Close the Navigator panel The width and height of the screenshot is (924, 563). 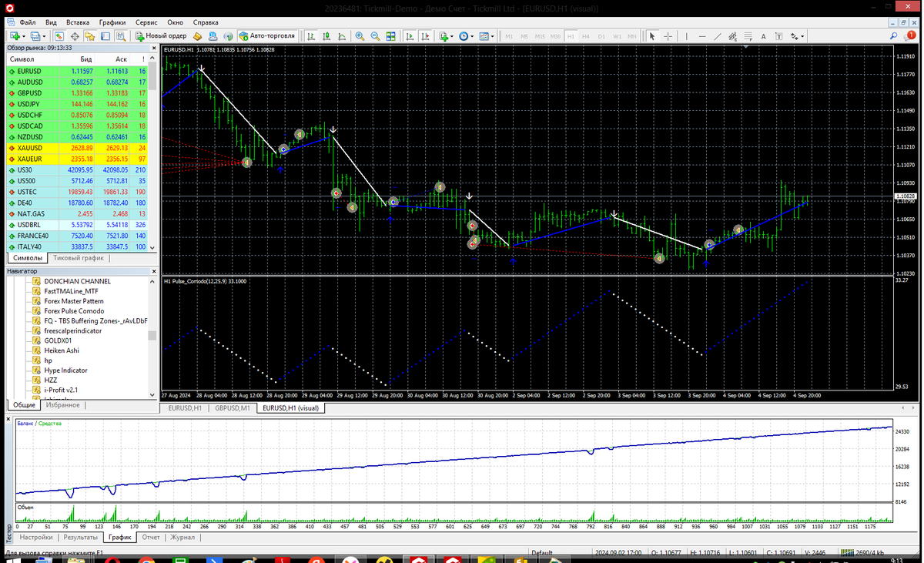click(x=152, y=272)
